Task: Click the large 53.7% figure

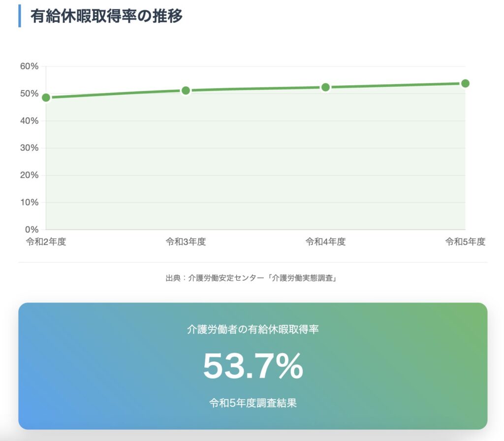Action: tap(253, 366)
